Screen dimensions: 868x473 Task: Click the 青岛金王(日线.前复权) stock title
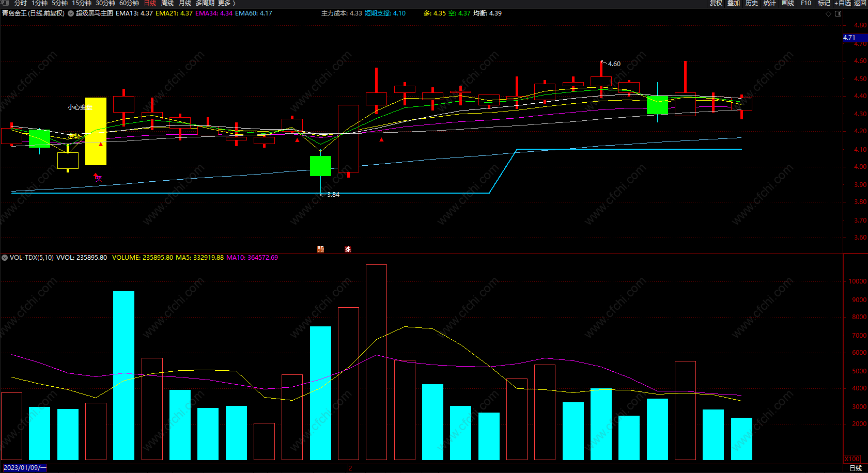click(x=34, y=13)
